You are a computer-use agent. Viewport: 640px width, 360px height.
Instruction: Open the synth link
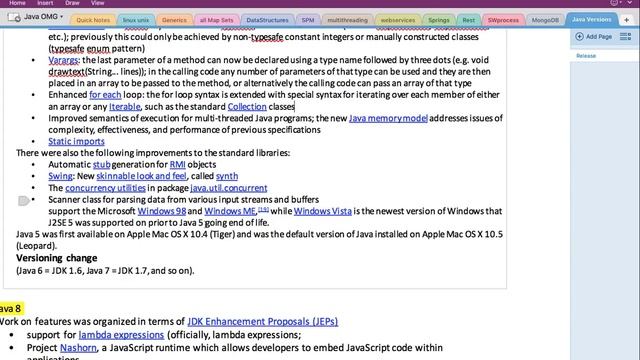pyautogui.click(x=227, y=176)
